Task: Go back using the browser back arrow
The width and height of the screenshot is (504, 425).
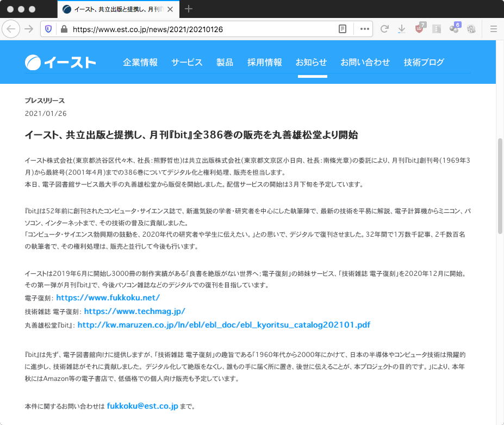Action: point(11,29)
